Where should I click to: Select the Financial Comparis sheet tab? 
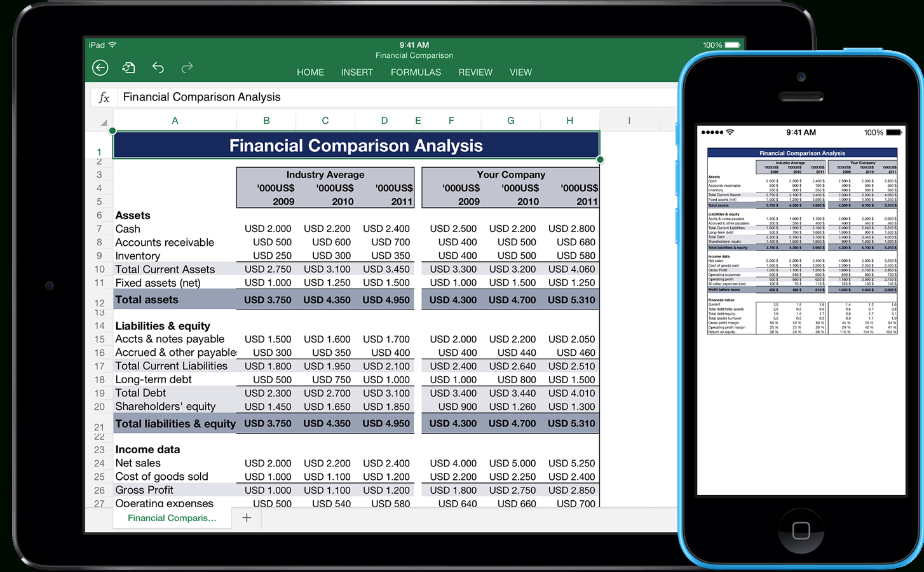click(172, 517)
